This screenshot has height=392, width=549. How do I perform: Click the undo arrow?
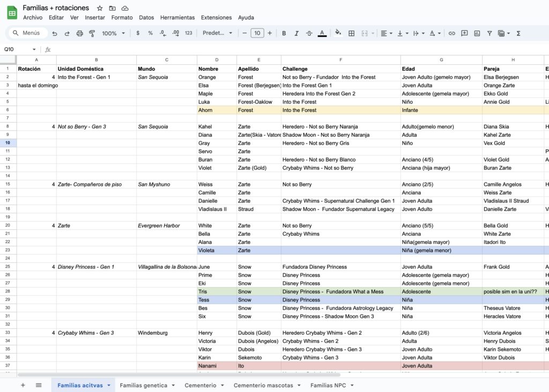[x=55, y=33]
